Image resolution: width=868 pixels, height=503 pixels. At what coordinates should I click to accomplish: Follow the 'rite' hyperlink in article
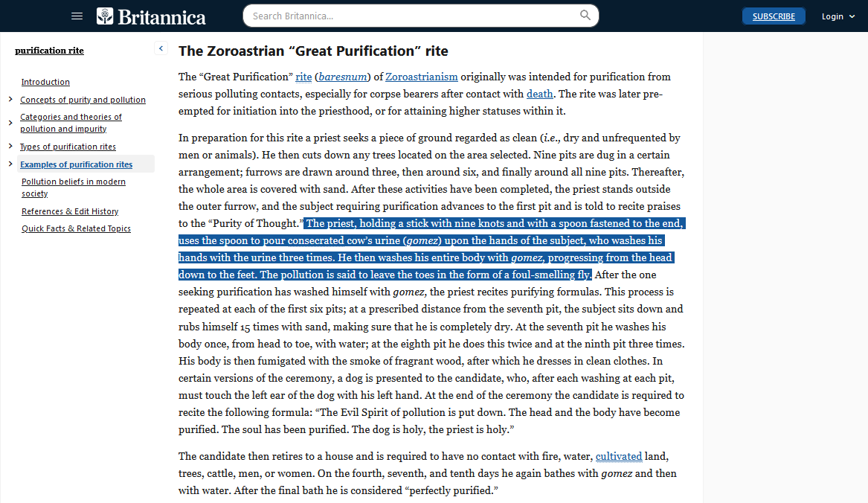[x=303, y=77]
